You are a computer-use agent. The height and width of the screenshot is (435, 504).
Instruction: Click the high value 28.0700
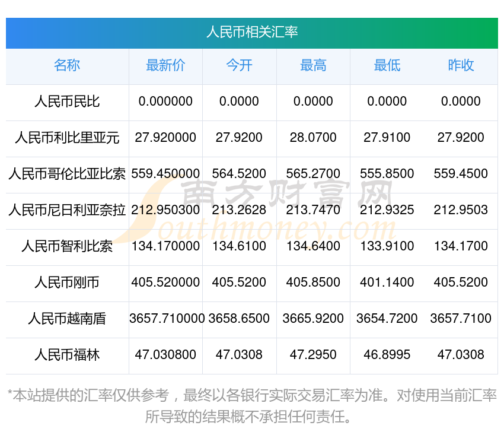pyautogui.click(x=313, y=138)
